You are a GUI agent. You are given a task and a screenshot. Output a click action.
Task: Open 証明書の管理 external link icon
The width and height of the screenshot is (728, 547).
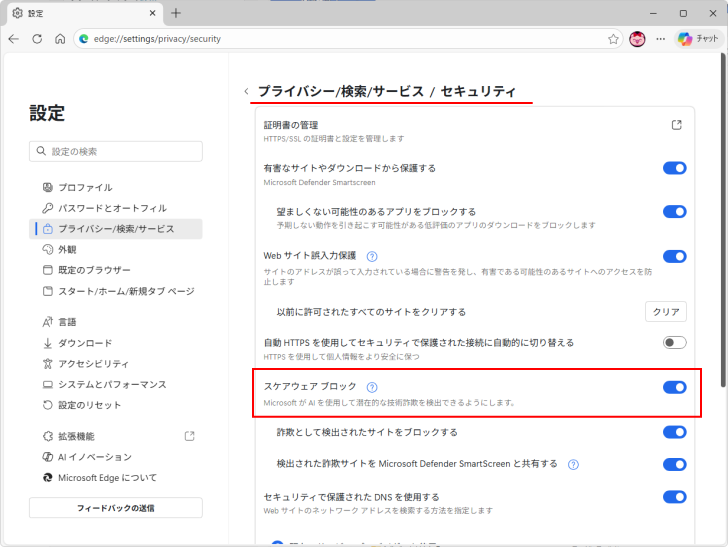pyautogui.click(x=676, y=125)
